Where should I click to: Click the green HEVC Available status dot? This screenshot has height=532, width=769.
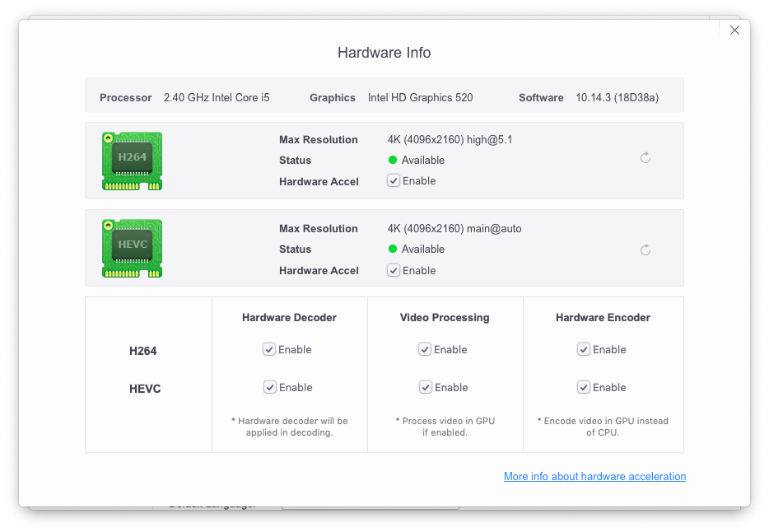pyautogui.click(x=393, y=249)
